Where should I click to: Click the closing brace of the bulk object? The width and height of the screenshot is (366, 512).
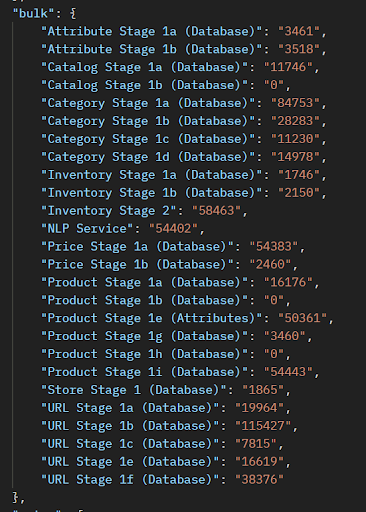point(15,497)
